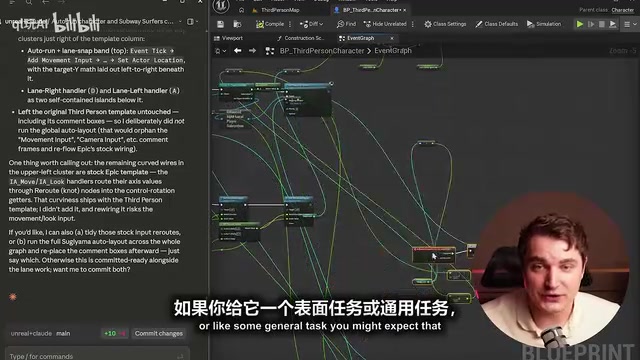Open the chat sidebar menu icon

pos(12,2)
